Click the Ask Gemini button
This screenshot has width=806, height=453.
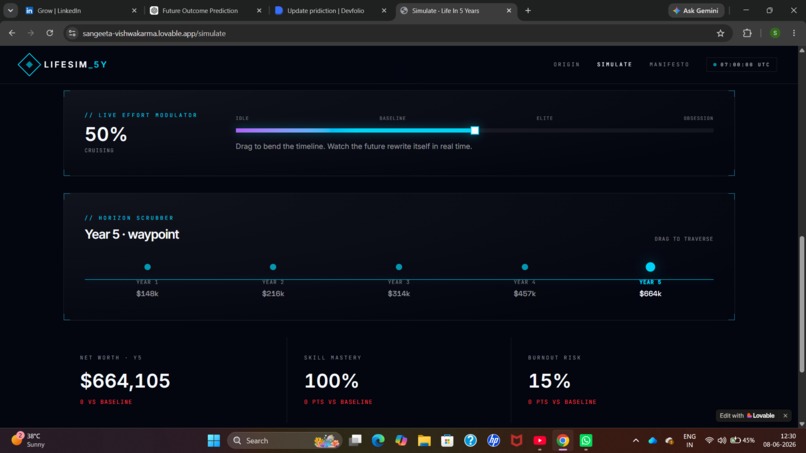click(x=696, y=10)
